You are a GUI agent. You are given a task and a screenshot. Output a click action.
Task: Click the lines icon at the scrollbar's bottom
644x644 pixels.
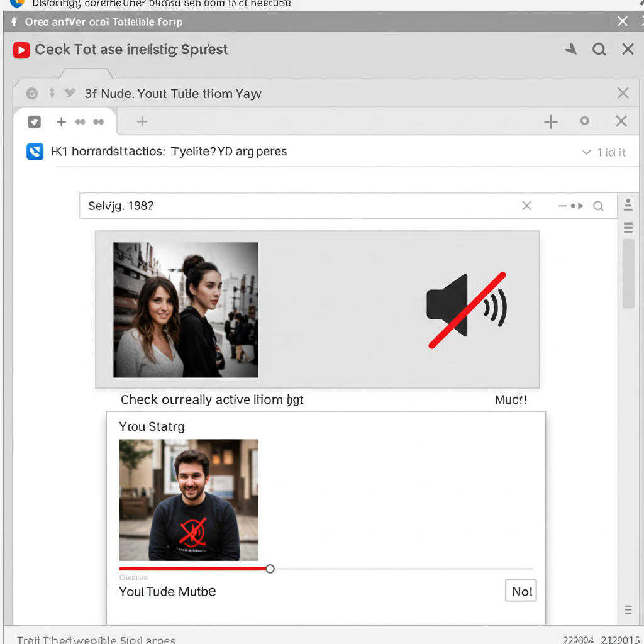628,609
